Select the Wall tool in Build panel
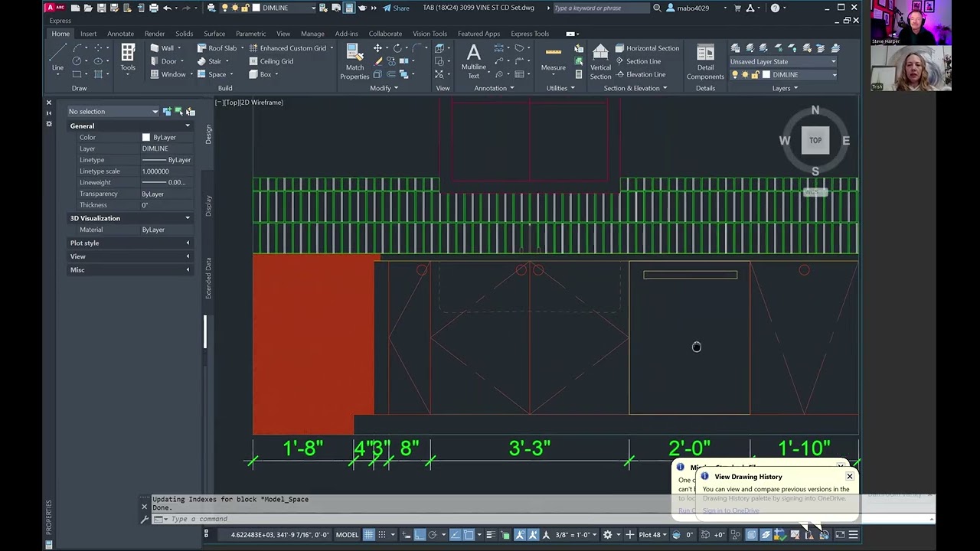 [165, 48]
